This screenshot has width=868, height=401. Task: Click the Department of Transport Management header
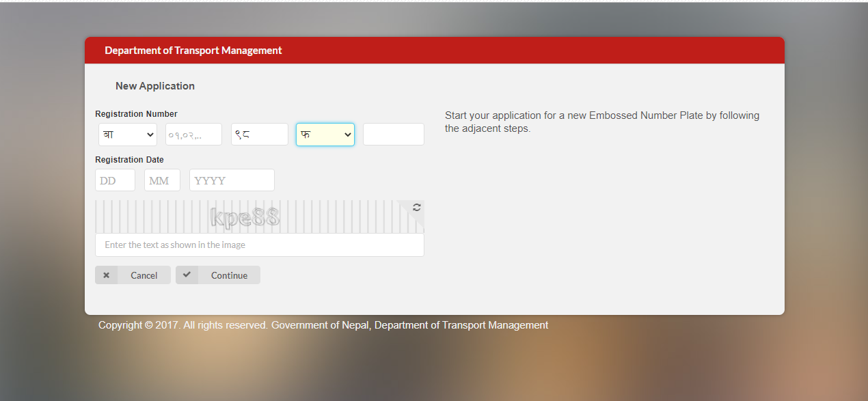[193, 51]
